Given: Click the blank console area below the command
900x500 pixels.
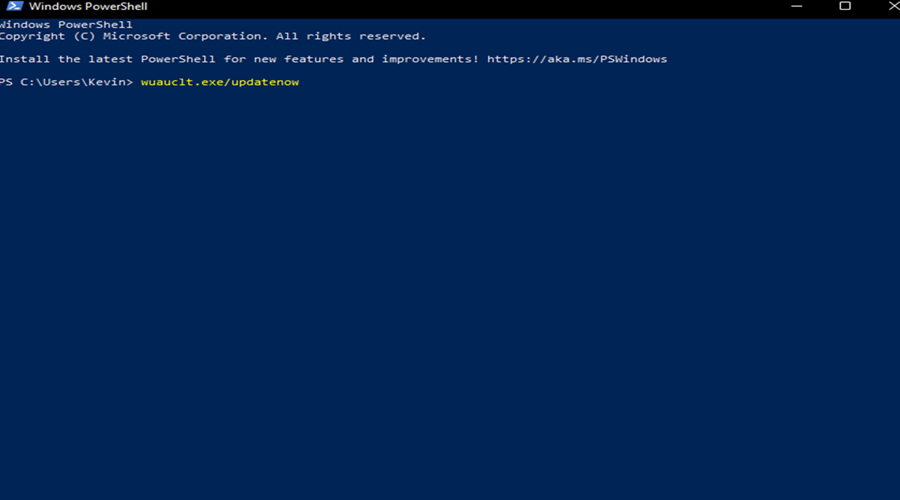Looking at the screenshot, I should (x=450, y=287).
